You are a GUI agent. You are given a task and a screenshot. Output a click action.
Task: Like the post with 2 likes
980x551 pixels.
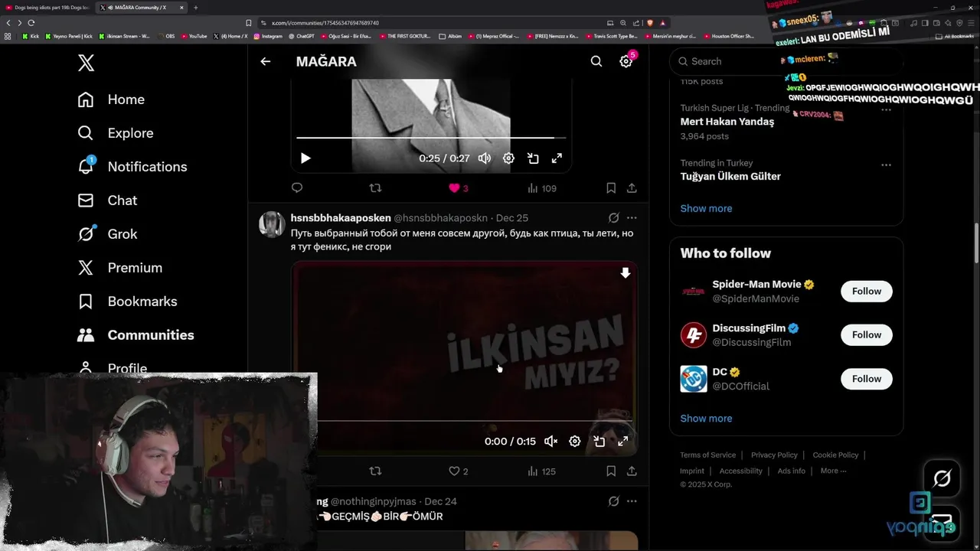458,471
